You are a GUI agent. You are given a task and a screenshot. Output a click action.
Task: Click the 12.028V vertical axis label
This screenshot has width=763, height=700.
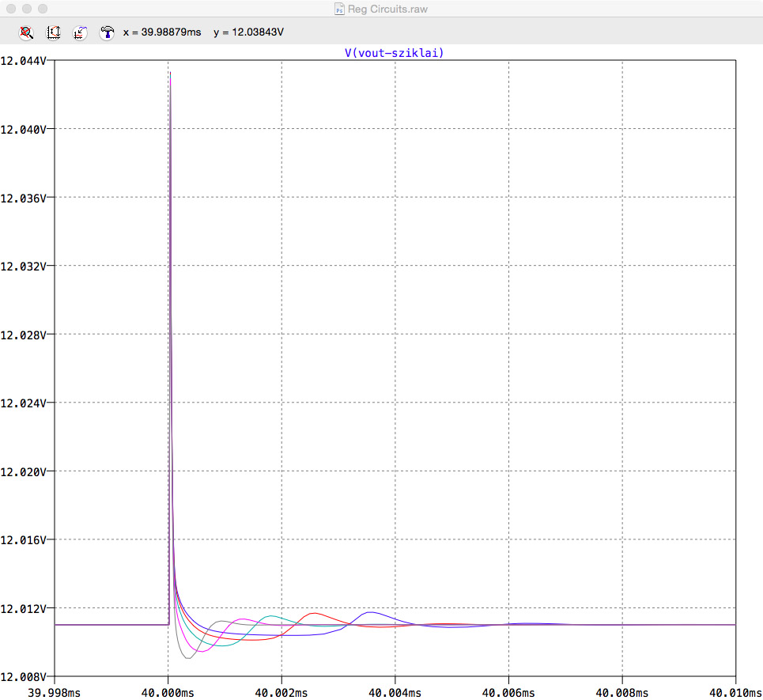(x=24, y=335)
